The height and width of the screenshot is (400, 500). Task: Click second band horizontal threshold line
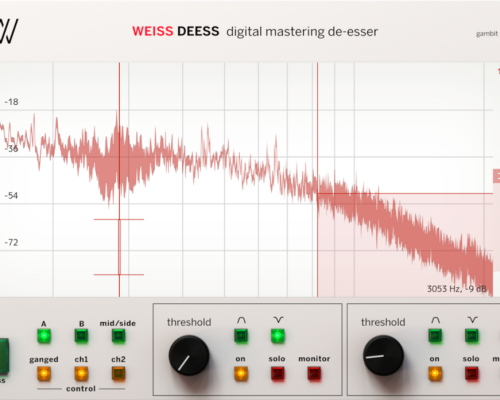click(x=405, y=193)
